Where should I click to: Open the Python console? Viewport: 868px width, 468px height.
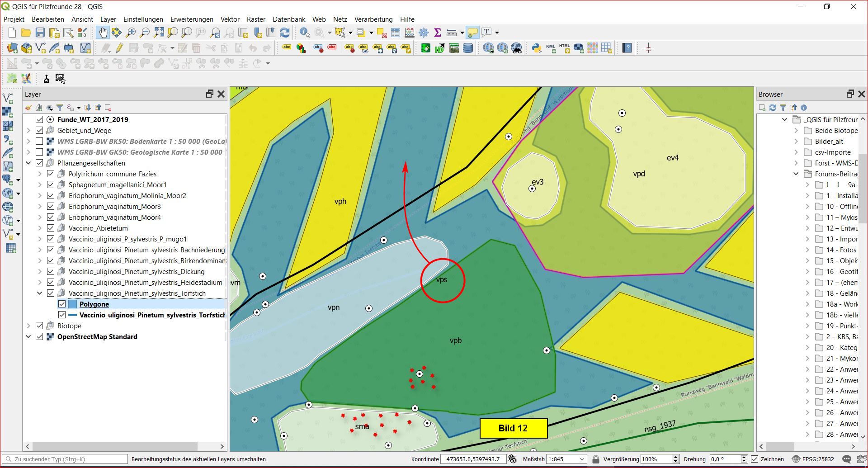point(537,48)
